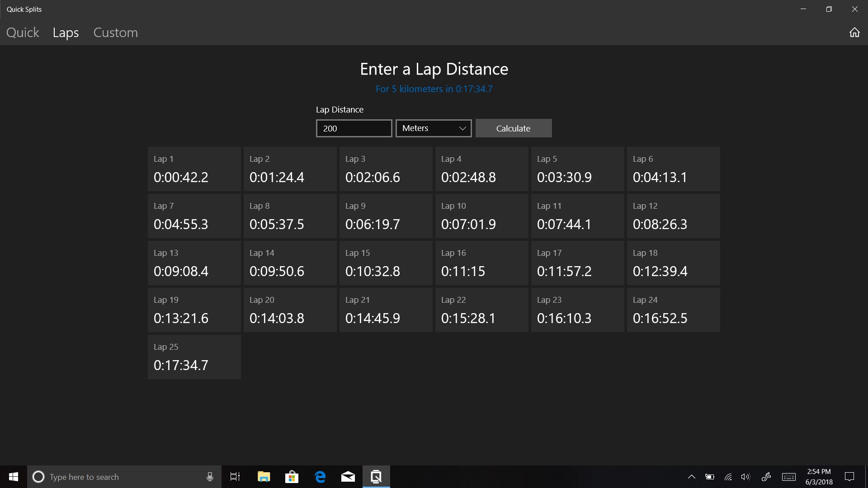Launch File Explorer from taskbar
The width and height of the screenshot is (868, 488).
(264, 477)
